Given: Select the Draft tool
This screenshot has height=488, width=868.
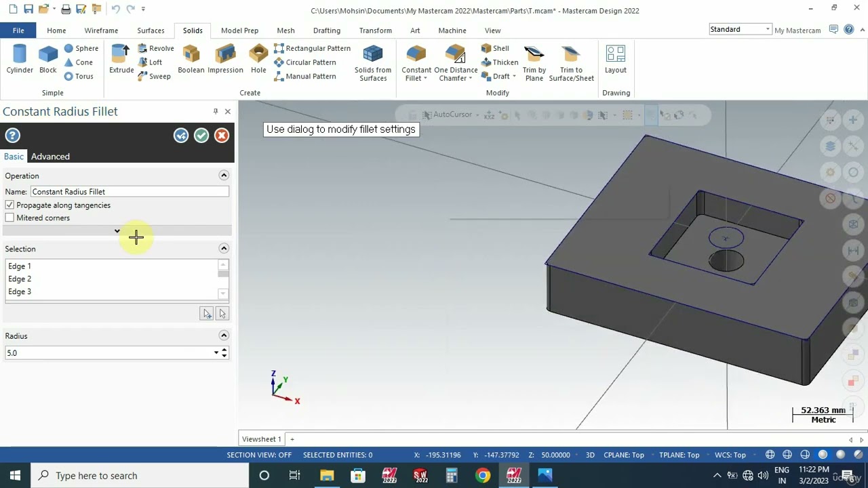Looking at the screenshot, I should coord(495,77).
